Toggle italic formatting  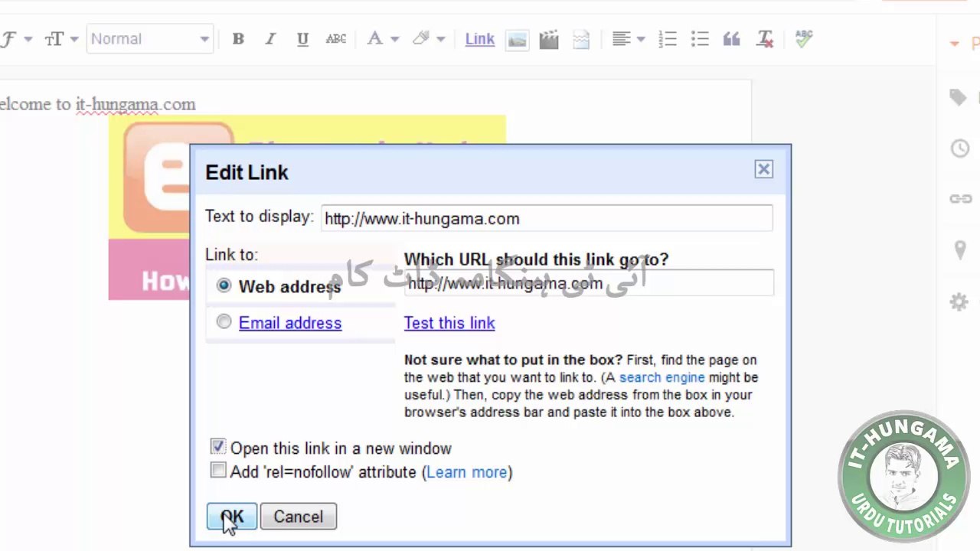pos(269,39)
